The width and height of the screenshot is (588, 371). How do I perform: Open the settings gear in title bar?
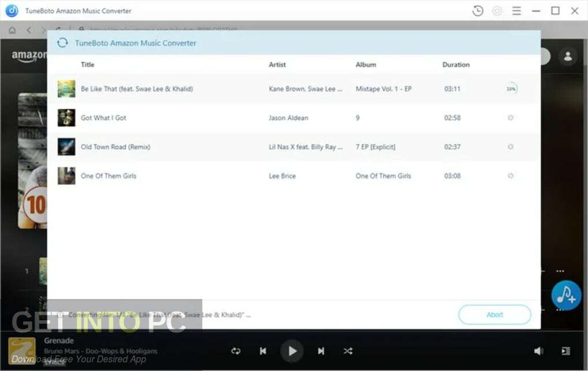(x=497, y=11)
